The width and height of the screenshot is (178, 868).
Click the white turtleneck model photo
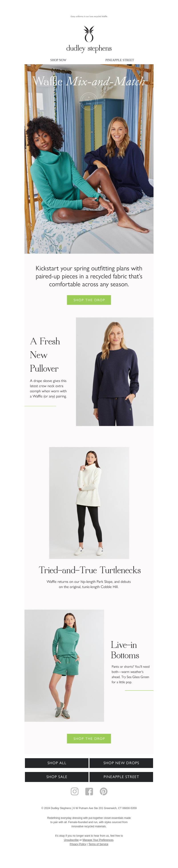89,503
